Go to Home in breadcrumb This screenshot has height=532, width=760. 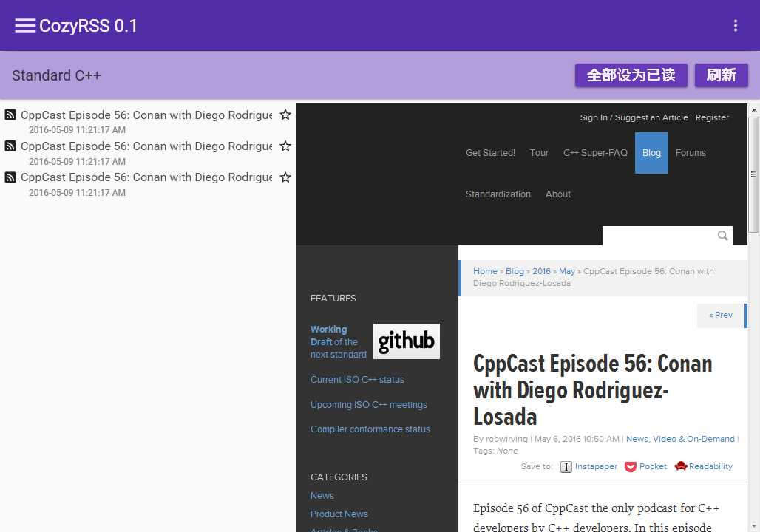click(x=485, y=271)
